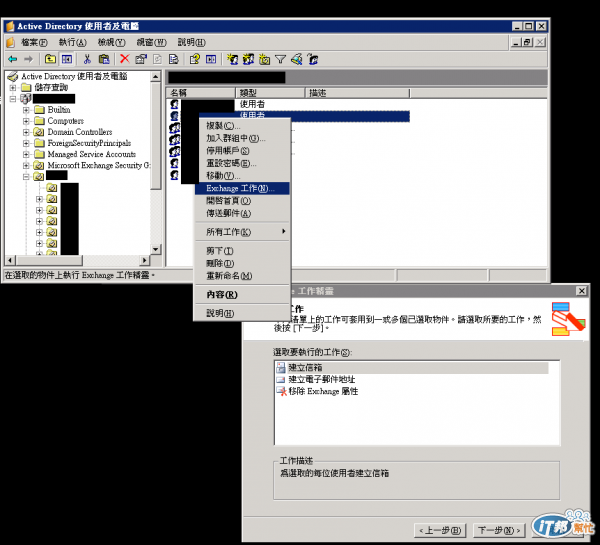Image resolution: width=600 pixels, height=545 pixels.
Task: Click the Create New User toolbar icon
Action: click(232, 59)
